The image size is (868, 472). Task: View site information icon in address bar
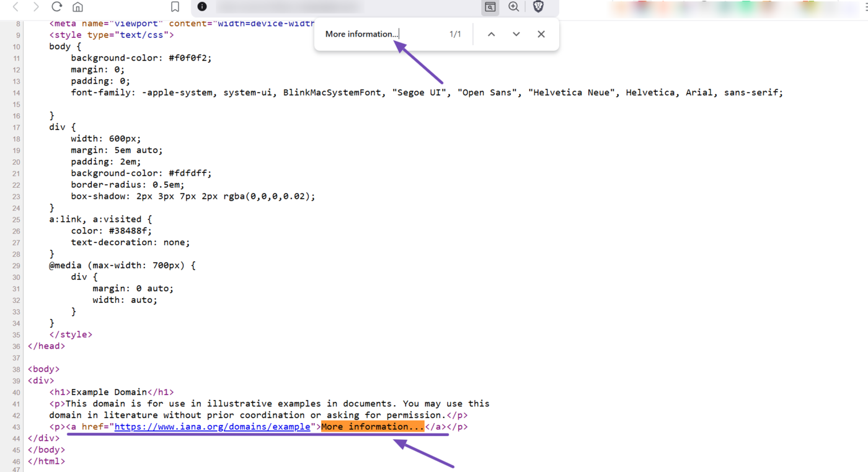click(x=202, y=7)
